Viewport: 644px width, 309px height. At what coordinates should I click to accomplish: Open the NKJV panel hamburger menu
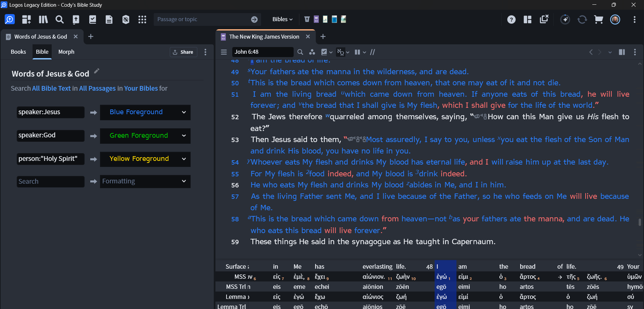[x=224, y=52]
